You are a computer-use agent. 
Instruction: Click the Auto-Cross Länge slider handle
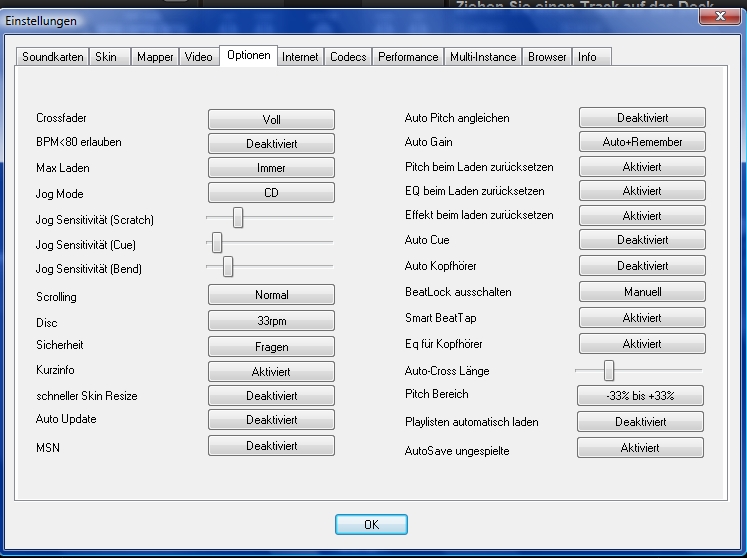608,370
